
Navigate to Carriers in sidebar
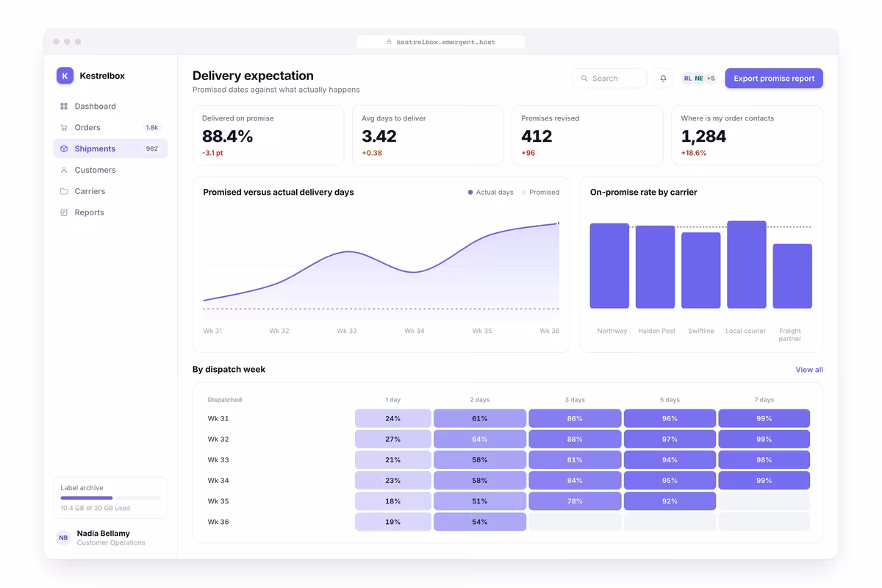[x=110, y=191]
